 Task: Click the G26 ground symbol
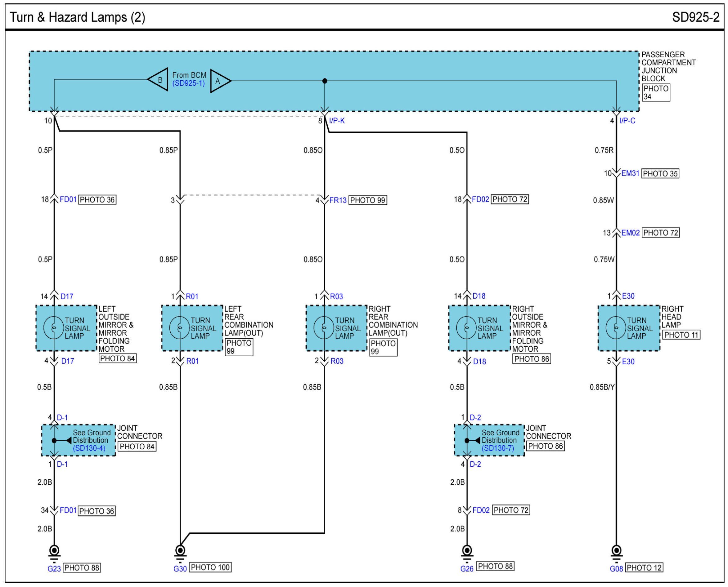coord(467,552)
